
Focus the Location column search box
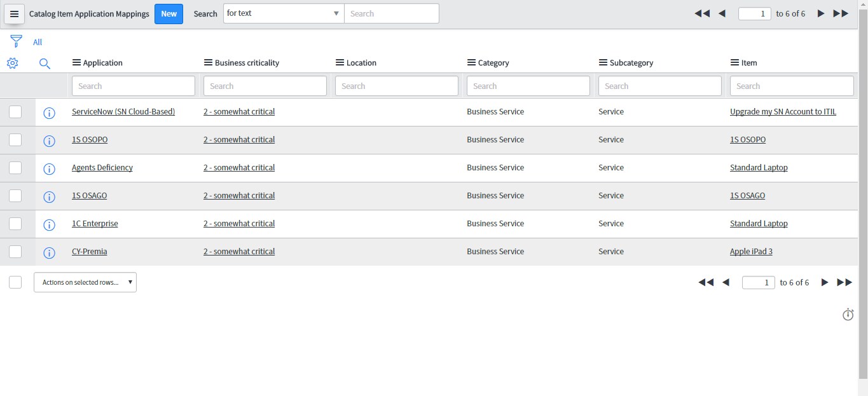click(x=397, y=86)
